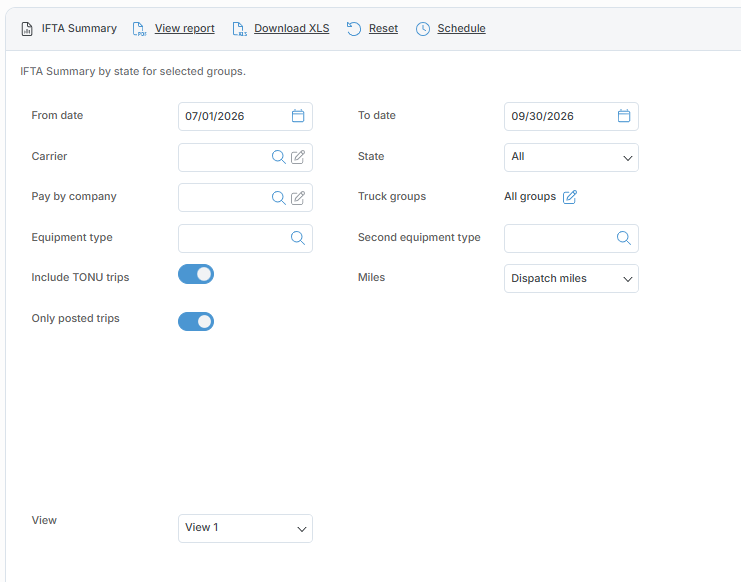The width and height of the screenshot is (741, 582).
Task: Click the Truck groups label
Action: point(392,197)
